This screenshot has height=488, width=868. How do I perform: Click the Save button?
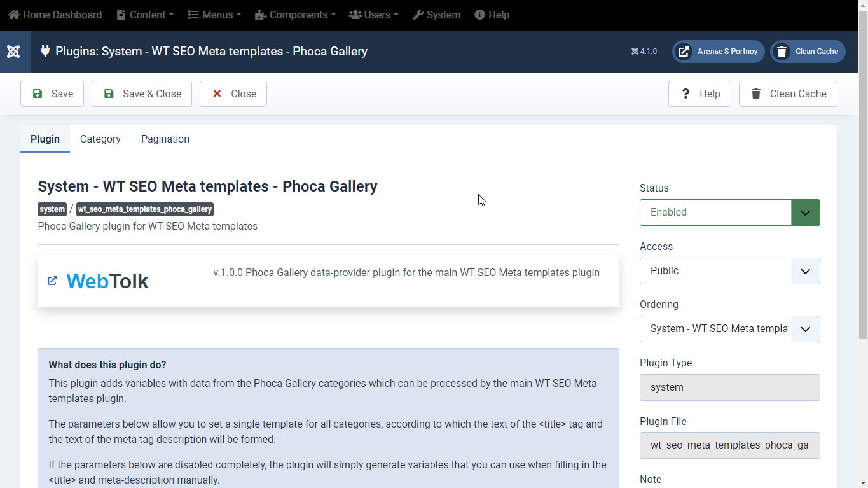pos(52,94)
